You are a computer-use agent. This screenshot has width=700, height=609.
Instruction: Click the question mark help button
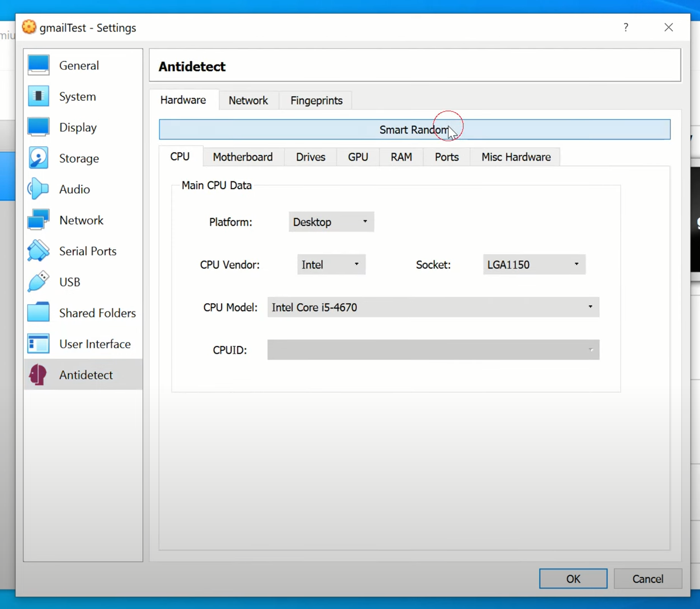tap(626, 27)
